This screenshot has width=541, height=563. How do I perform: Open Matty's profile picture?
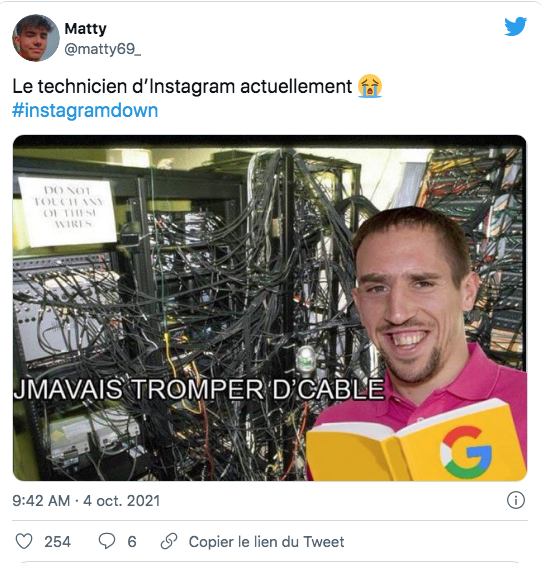36,38
